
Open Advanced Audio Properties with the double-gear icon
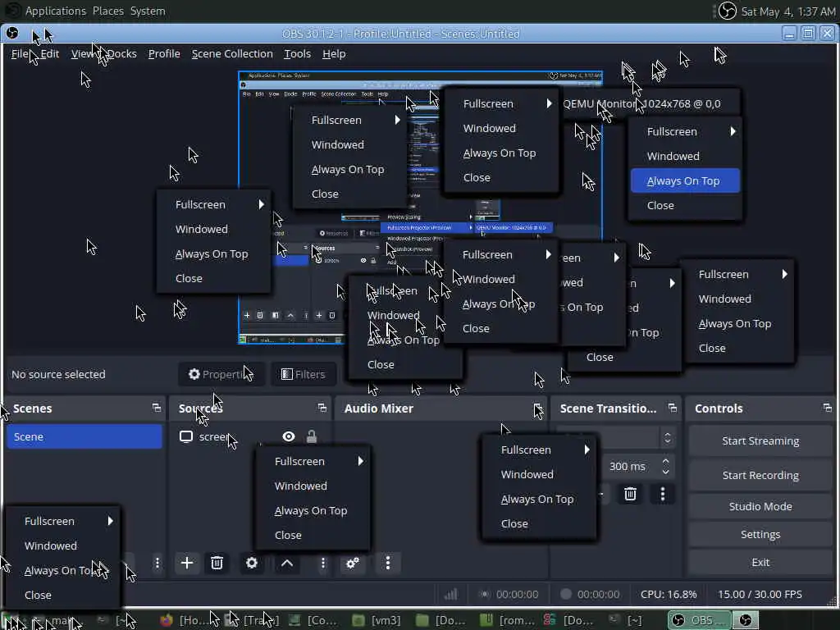[x=353, y=563]
